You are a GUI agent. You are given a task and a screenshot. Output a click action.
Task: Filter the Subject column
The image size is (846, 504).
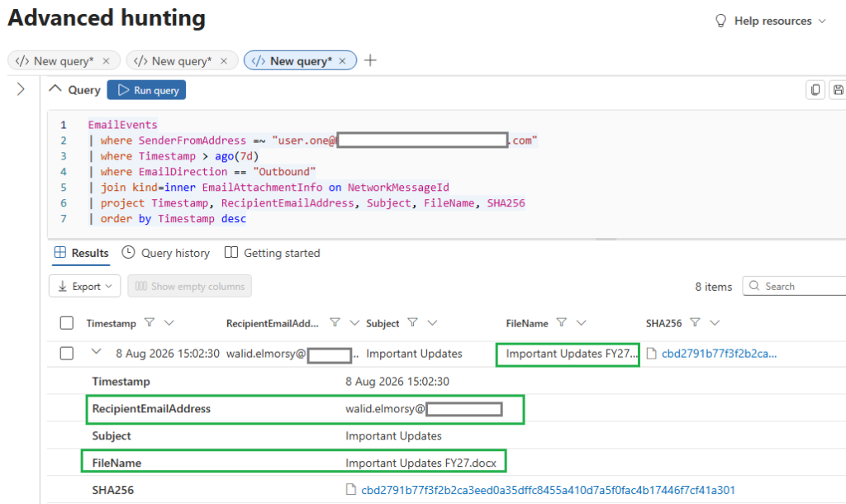coord(413,323)
